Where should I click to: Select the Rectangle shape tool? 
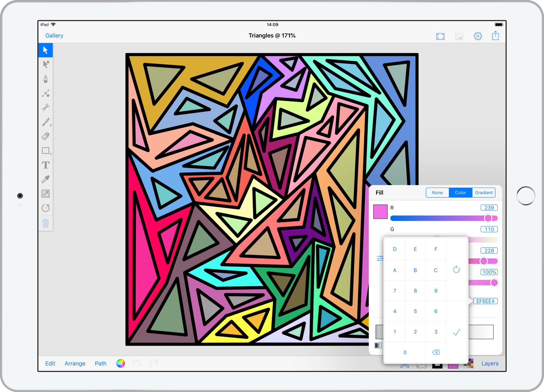pyautogui.click(x=46, y=150)
